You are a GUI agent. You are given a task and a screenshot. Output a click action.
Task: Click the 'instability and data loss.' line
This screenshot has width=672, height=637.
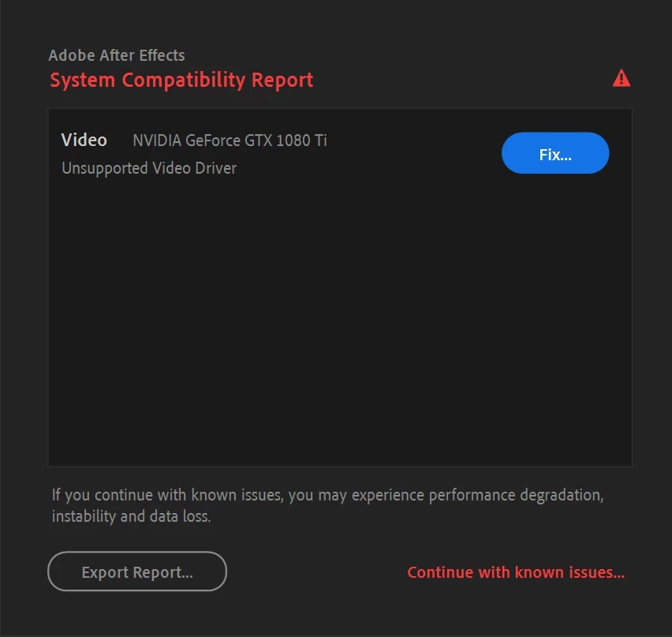(131, 516)
